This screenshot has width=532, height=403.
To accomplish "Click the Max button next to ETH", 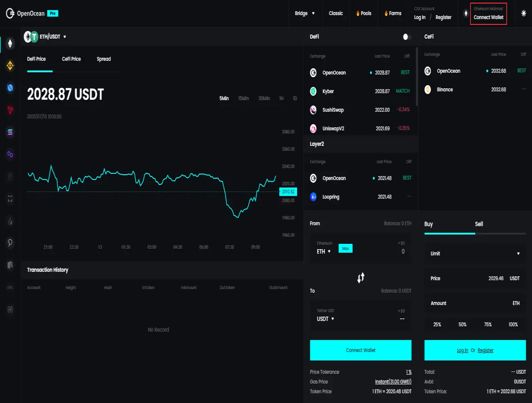I will [x=345, y=249].
